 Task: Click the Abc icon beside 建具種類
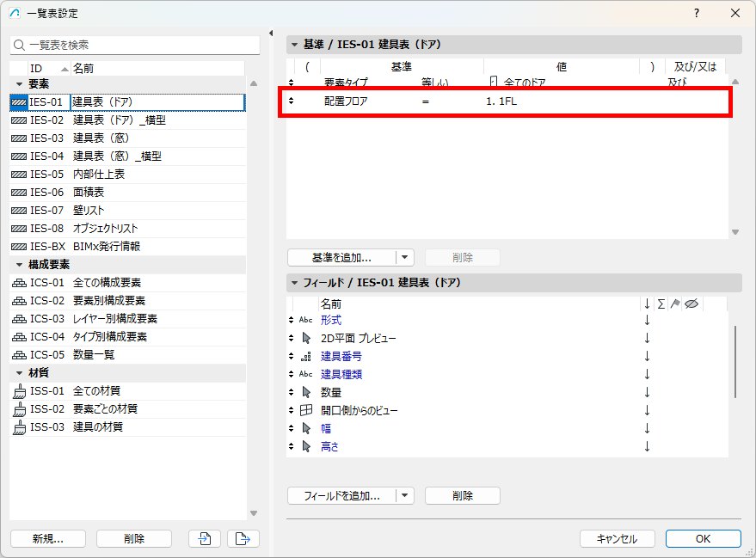pyautogui.click(x=305, y=374)
